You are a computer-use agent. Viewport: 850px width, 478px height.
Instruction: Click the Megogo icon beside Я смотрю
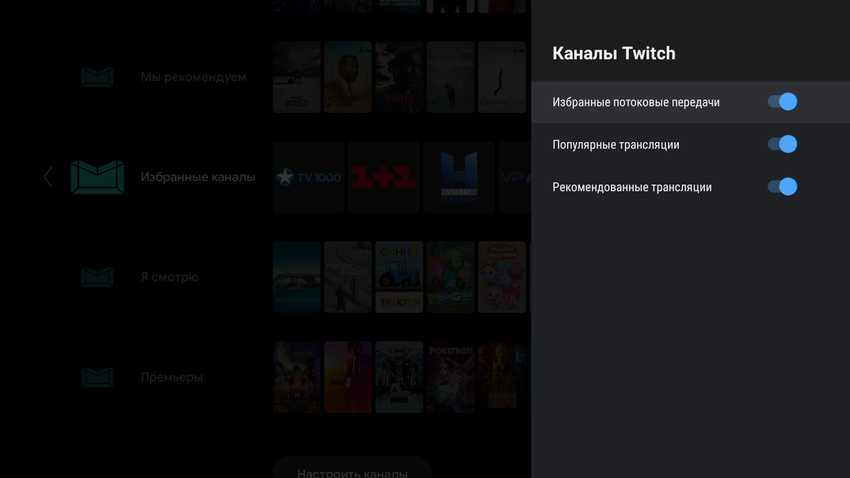[97, 277]
